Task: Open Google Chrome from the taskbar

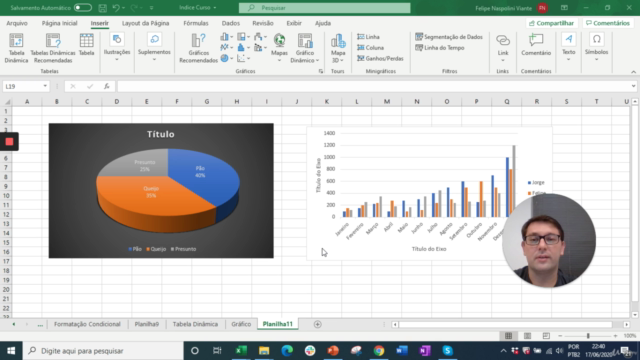Action: pyautogui.click(x=379, y=351)
